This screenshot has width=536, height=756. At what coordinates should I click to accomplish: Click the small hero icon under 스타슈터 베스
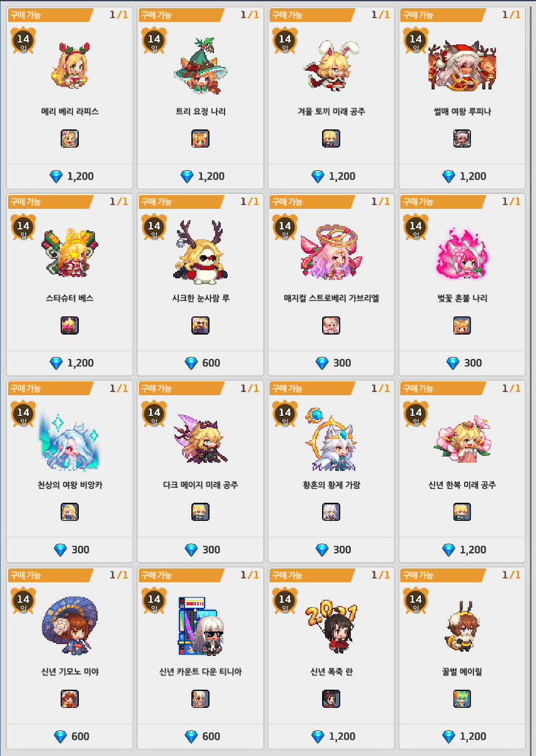click(69, 325)
